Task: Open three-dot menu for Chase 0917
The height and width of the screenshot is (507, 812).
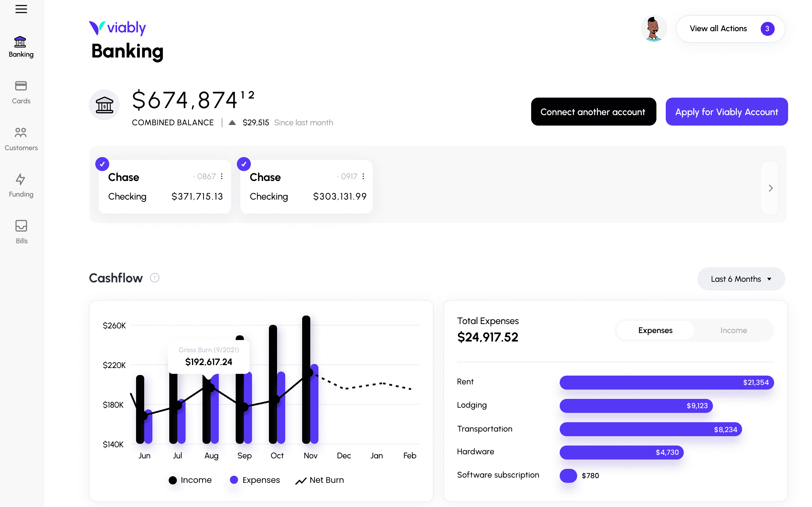Action: (x=363, y=176)
